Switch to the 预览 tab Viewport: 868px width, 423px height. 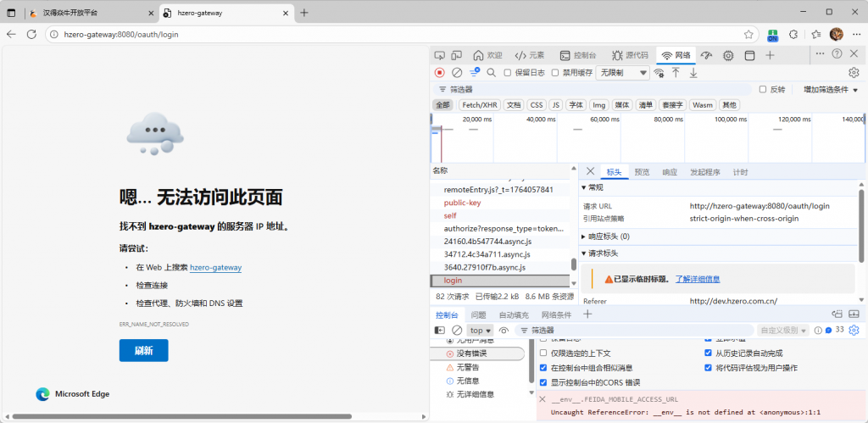[642, 172]
